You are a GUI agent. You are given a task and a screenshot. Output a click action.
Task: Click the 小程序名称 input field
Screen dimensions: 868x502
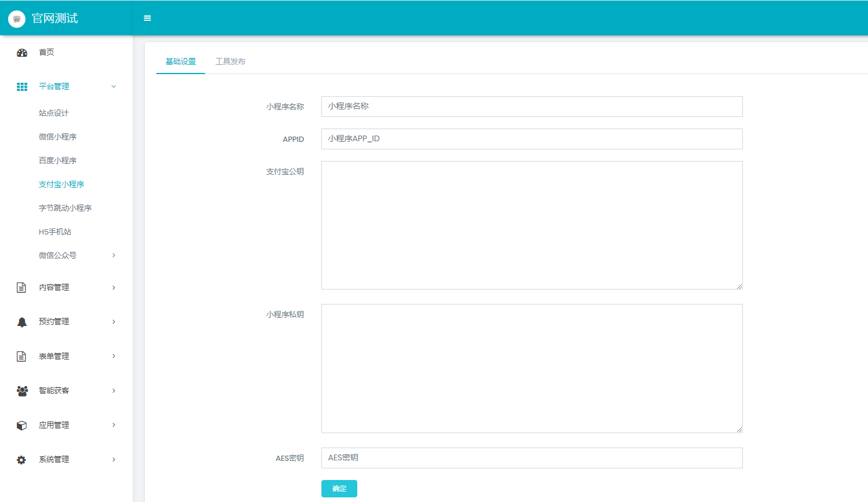click(x=532, y=107)
